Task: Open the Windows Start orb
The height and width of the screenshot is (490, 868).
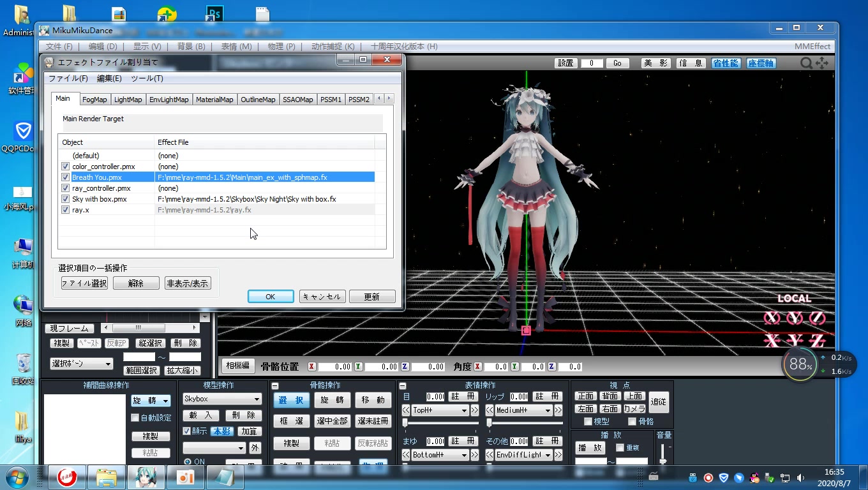Action: (17, 477)
